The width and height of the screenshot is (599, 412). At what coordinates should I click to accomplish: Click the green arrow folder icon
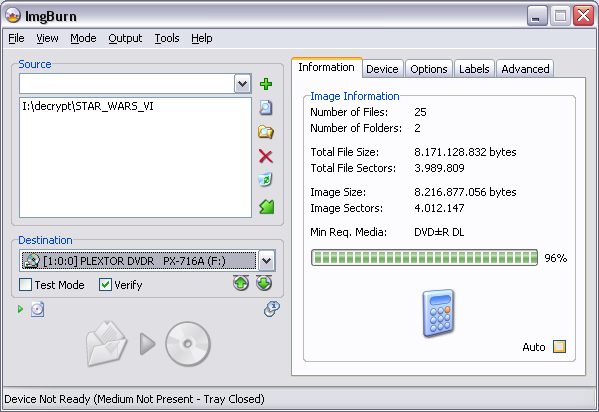[x=266, y=206]
